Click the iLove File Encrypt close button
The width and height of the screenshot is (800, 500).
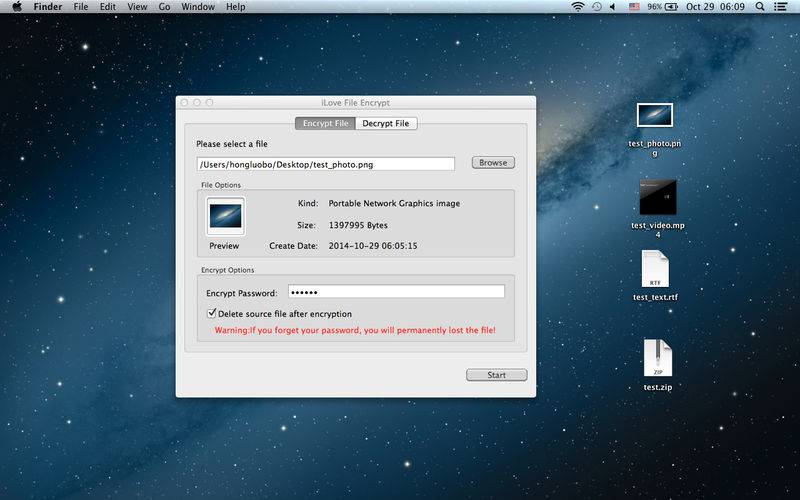(x=184, y=103)
